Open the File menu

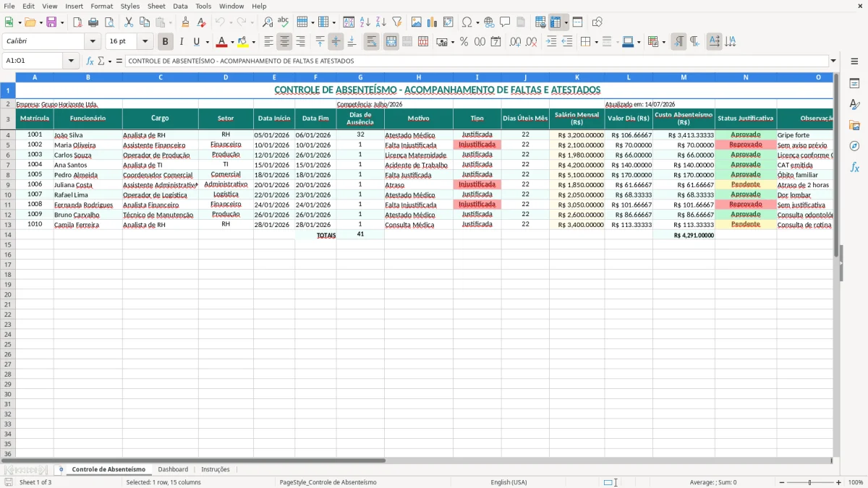coord(9,6)
